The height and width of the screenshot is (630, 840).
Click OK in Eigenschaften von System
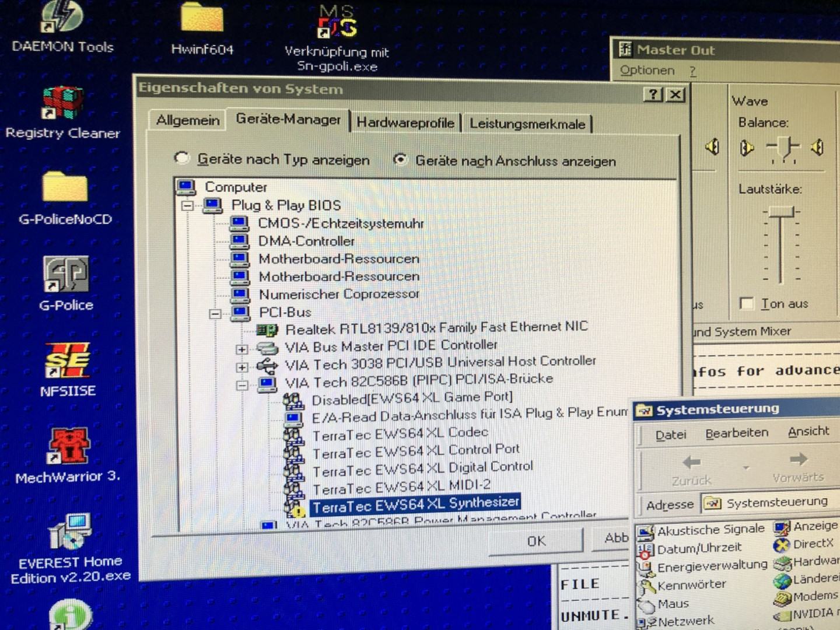point(536,541)
